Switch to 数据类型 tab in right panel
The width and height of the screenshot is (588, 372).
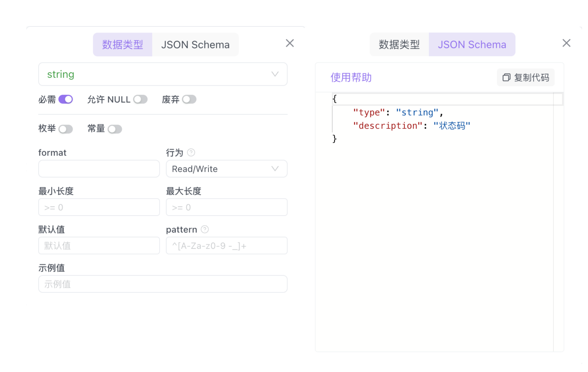click(x=399, y=45)
